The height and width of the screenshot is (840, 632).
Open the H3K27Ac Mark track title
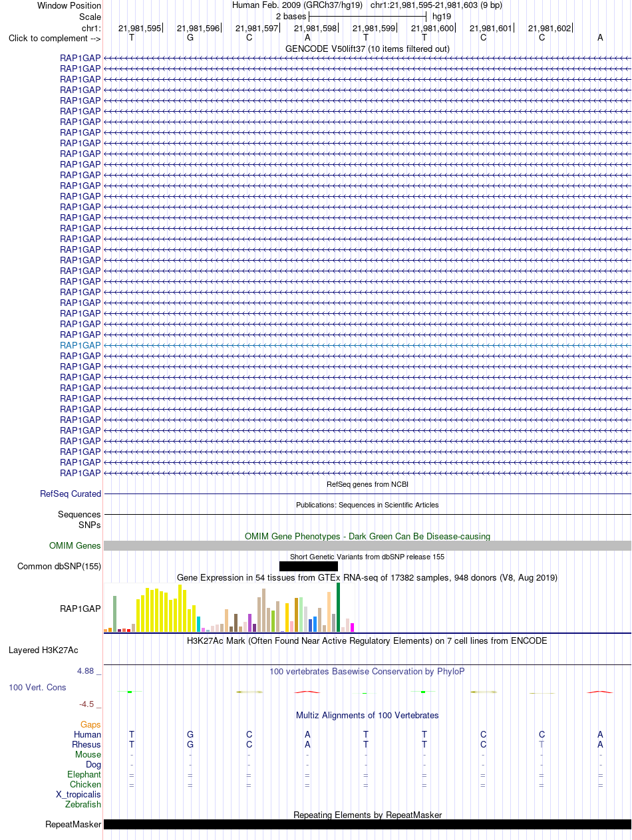pyautogui.click(x=367, y=641)
